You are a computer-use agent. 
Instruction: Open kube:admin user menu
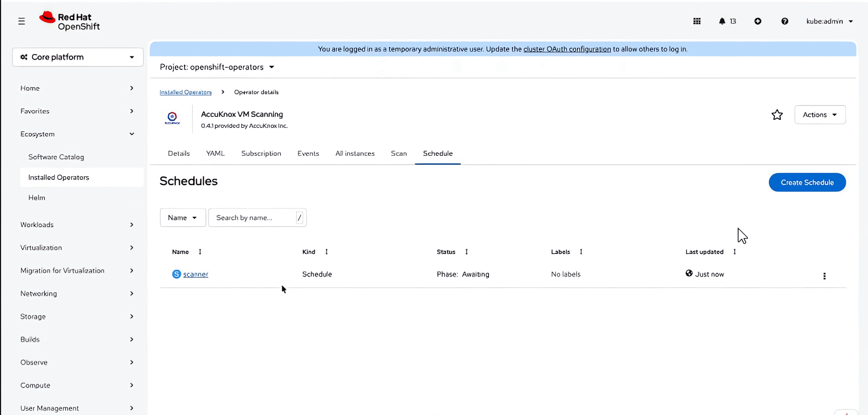829,21
